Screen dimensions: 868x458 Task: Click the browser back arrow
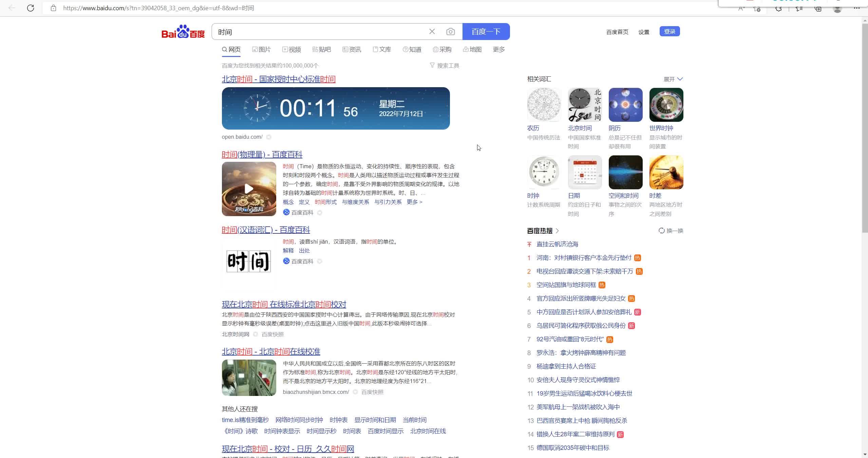pos(12,8)
